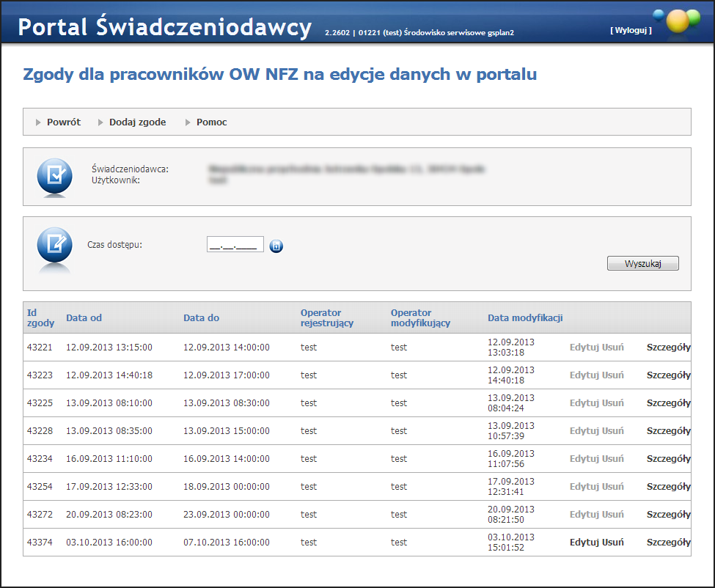
Task: Click the arrow icon before Dodaj zgode
Action: click(101, 122)
